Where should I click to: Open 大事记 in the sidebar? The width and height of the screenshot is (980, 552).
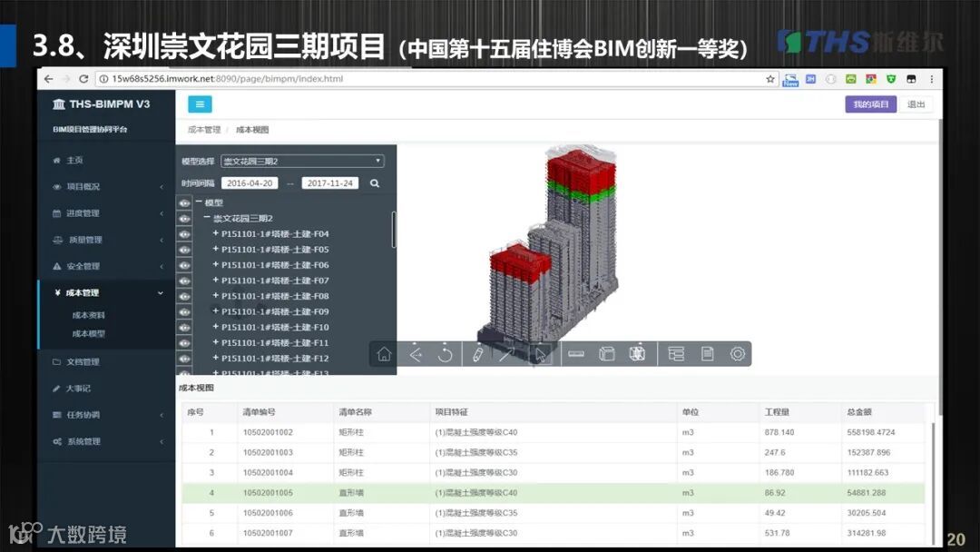pyautogui.click(x=78, y=389)
